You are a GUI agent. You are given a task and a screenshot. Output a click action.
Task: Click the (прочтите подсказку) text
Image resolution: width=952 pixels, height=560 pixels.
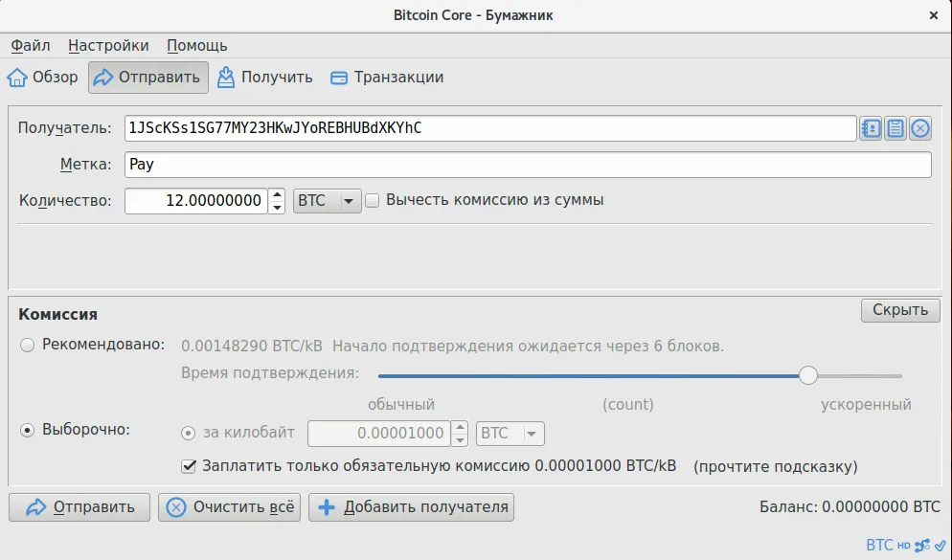(x=776, y=466)
